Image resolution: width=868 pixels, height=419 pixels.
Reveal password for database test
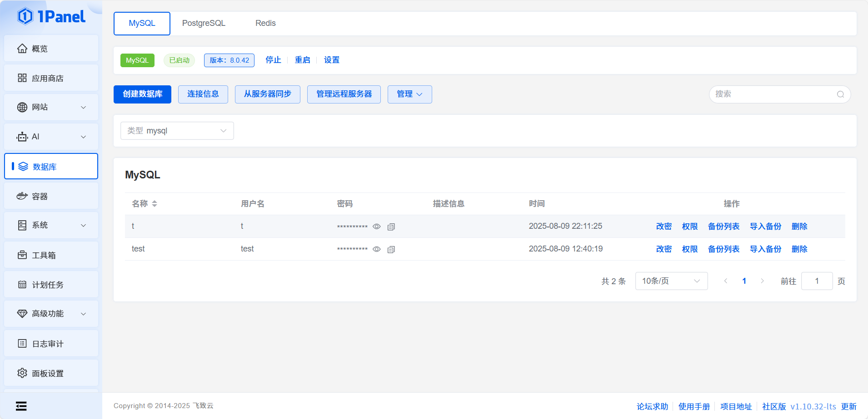(377, 249)
